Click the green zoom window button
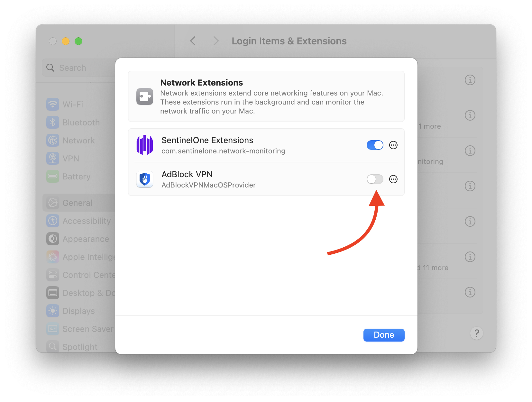The height and width of the screenshot is (402, 532). (78, 41)
